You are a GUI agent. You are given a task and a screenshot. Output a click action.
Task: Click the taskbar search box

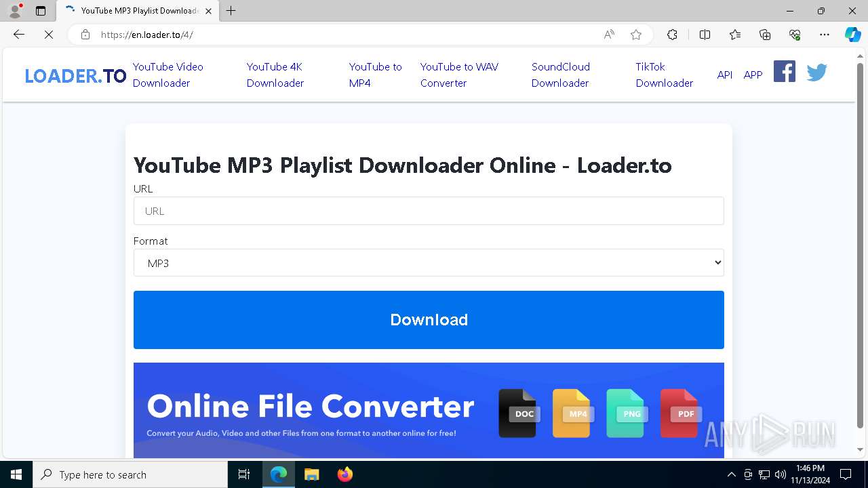pos(130,474)
